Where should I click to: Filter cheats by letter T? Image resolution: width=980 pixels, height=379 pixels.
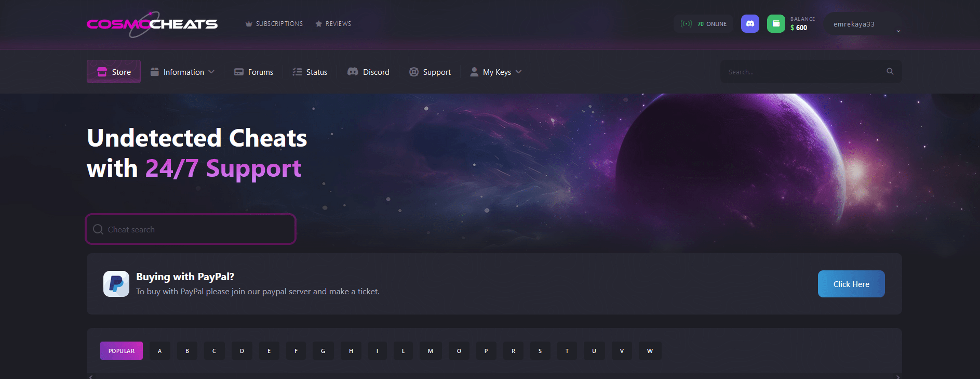point(567,351)
